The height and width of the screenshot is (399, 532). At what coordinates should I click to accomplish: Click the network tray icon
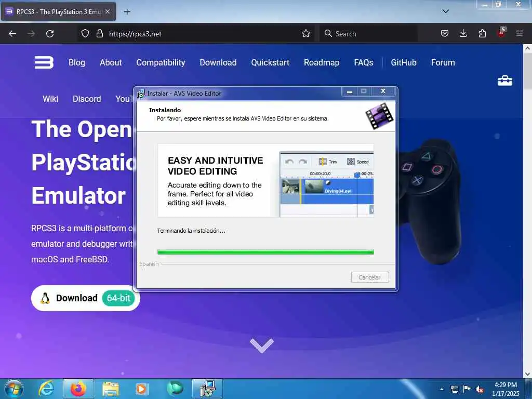coord(454,389)
